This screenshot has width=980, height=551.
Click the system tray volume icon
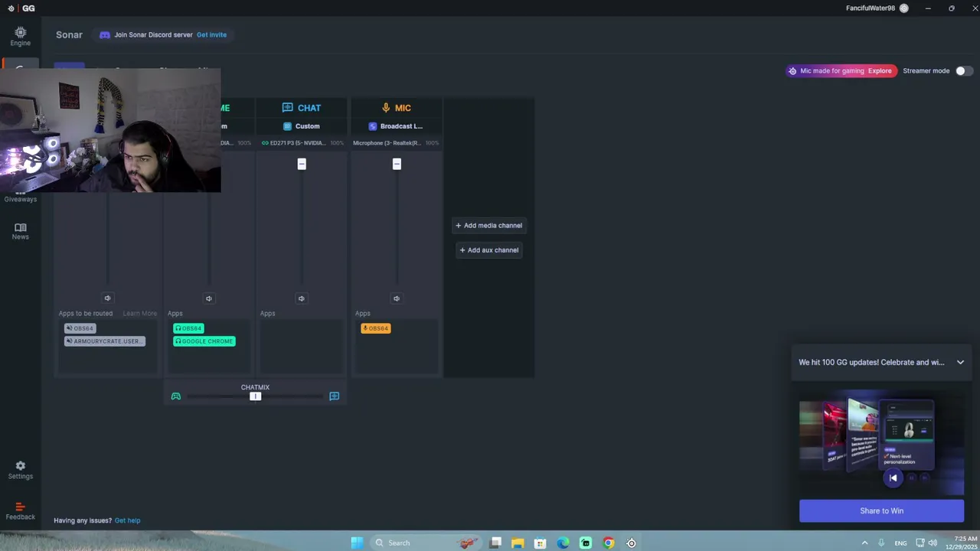[933, 543]
